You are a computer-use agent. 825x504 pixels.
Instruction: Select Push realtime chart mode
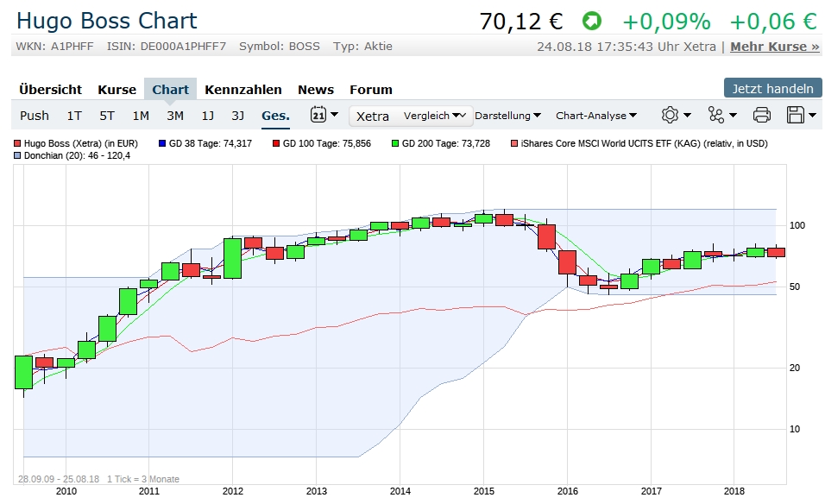[35, 116]
